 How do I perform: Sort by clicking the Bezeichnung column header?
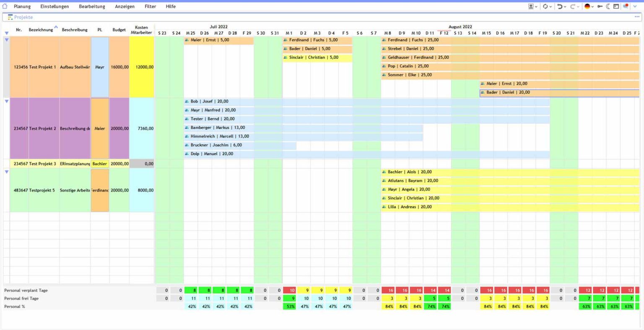click(x=40, y=29)
